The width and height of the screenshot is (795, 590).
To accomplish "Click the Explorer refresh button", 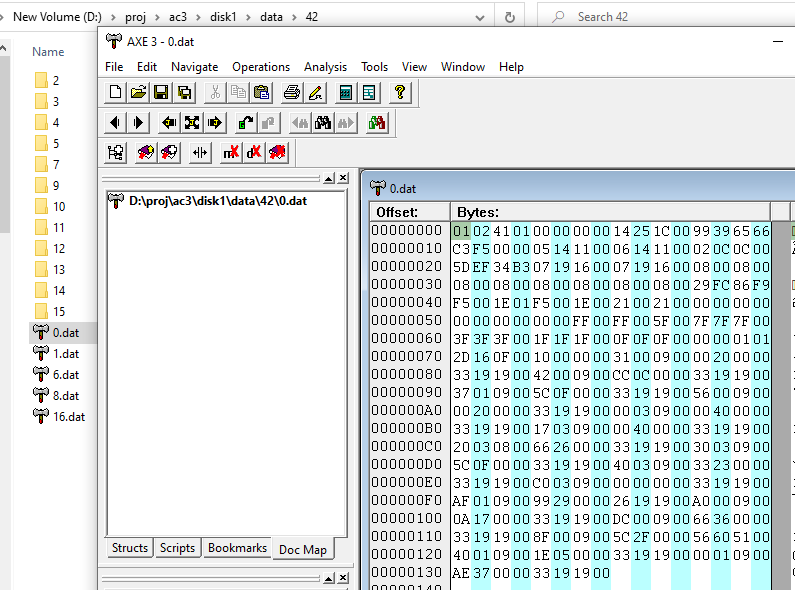I will click(x=510, y=17).
